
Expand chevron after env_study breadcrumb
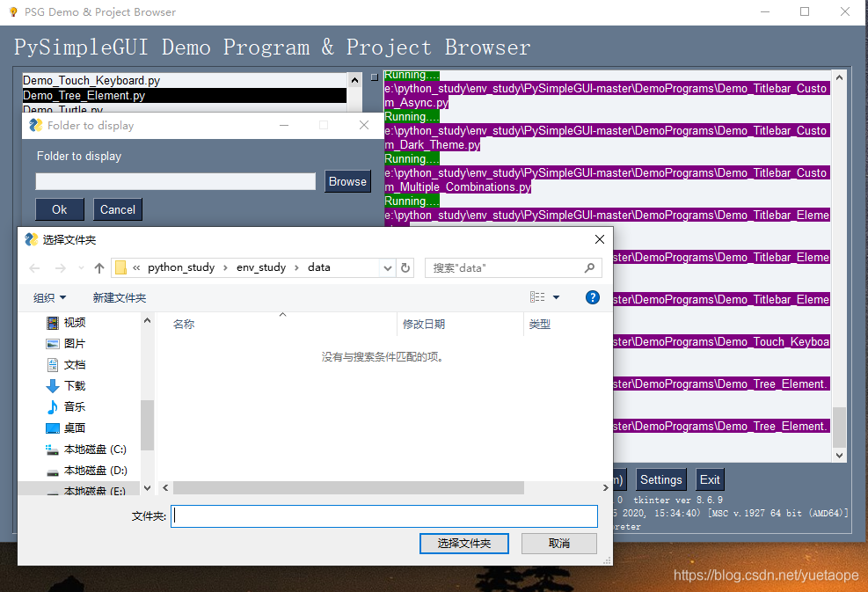(x=296, y=268)
